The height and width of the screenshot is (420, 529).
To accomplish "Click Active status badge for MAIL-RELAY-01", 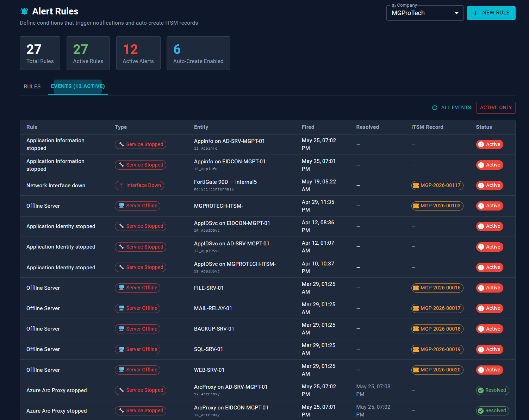I will tap(490, 308).
